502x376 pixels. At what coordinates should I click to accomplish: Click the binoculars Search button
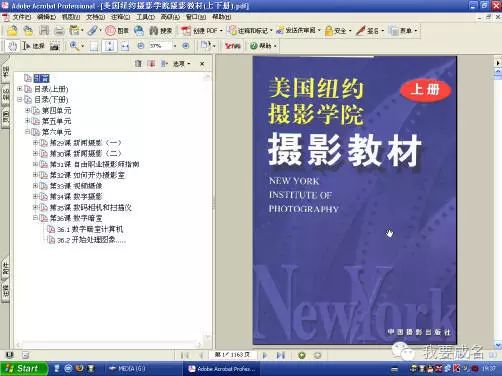coord(160,31)
